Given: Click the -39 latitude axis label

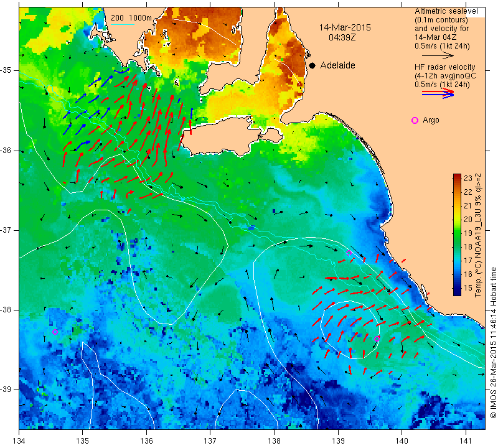Looking at the screenshot, I should coord(7,390).
